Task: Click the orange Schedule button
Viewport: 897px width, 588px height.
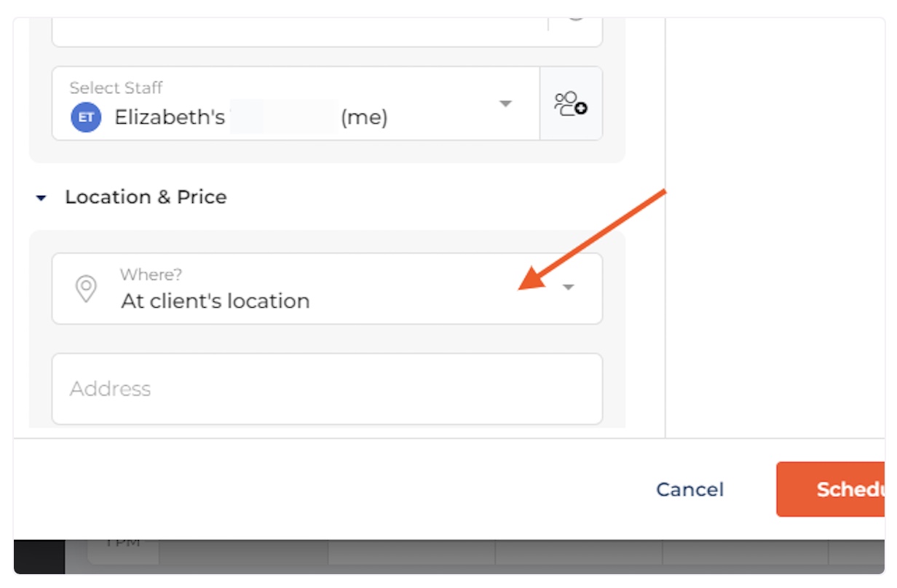Action: coord(831,489)
